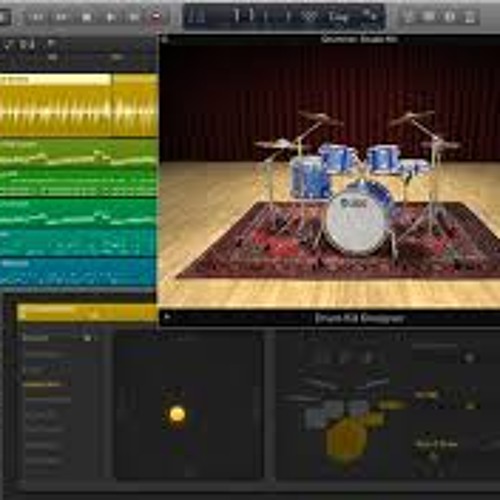
Task: Click the red record button
Action: coord(156,16)
